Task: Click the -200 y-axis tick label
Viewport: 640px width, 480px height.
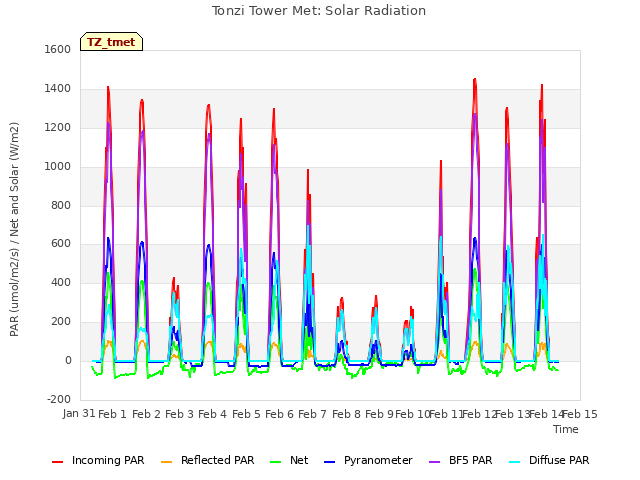Action: (59, 399)
